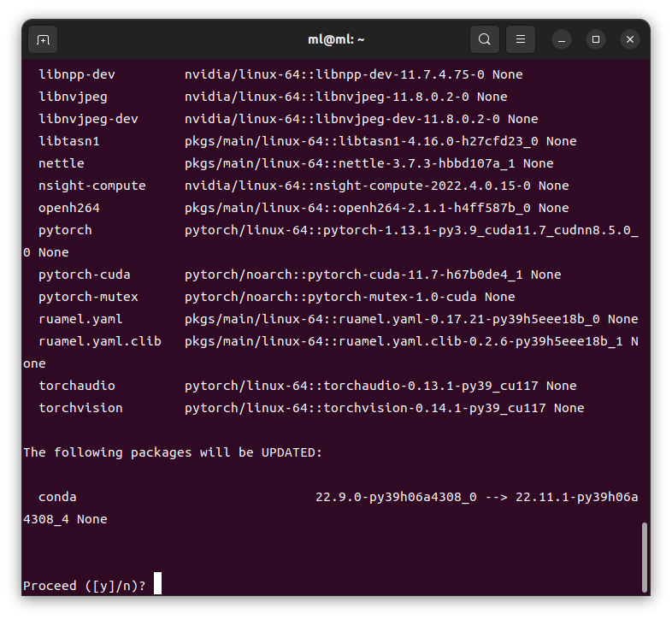Click the window title ml@ml: ~

[336, 39]
